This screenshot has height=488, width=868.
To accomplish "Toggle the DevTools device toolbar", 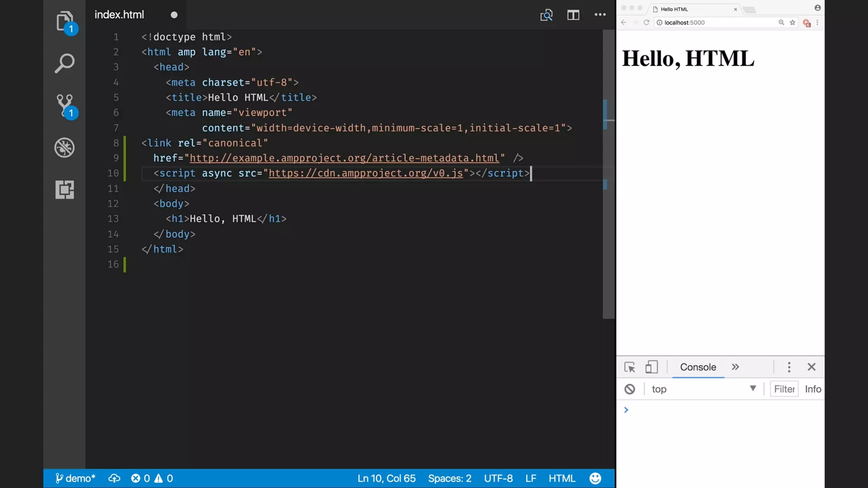I will 651,367.
